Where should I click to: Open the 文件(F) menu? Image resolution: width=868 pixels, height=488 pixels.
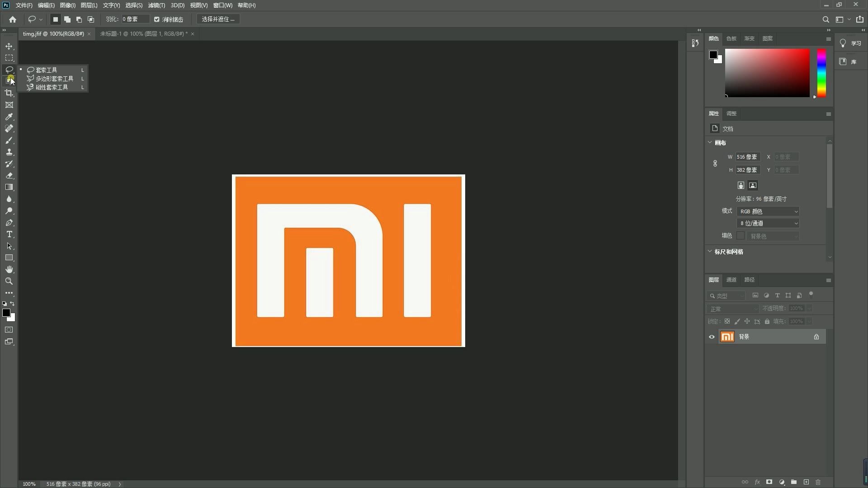[x=24, y=5]
